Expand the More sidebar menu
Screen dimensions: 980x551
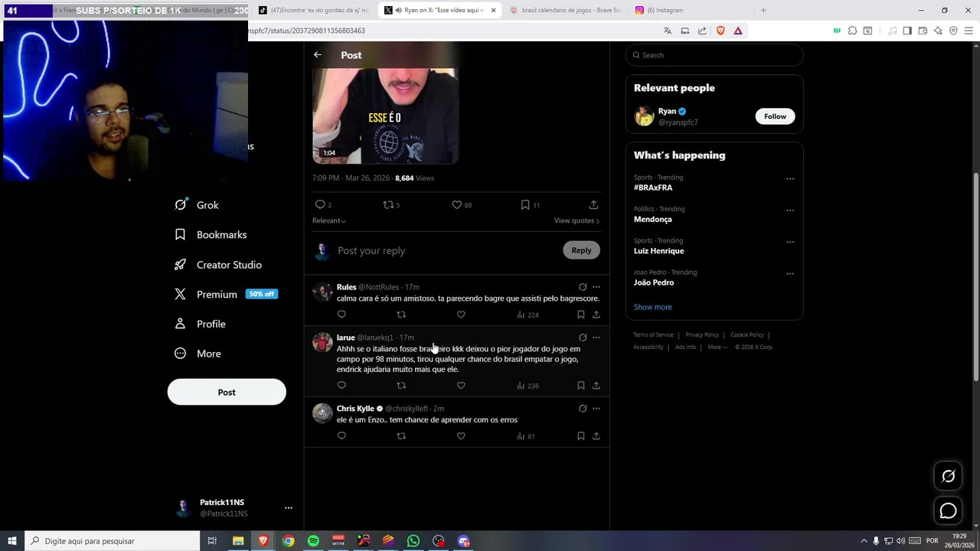[x=198, y=354]
